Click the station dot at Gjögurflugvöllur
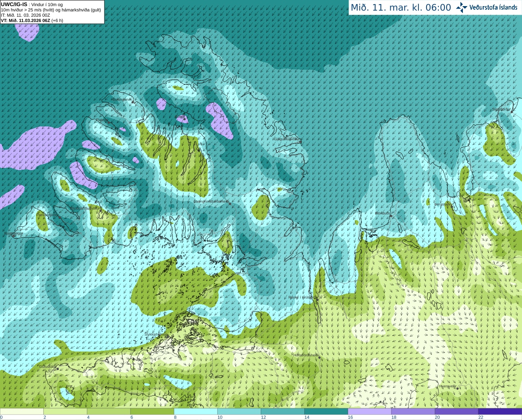This screenshot has height=420, width=522. 301,142
